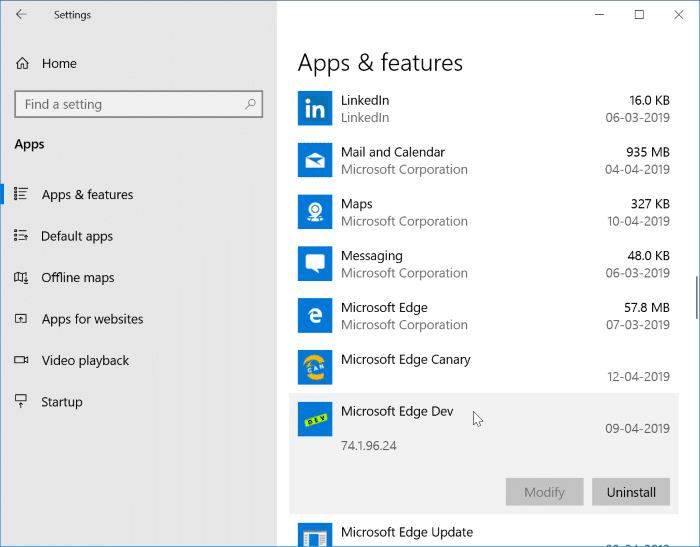Click the 57.8 MB size value
Image resolution: width=700 pixels, height=547 pixels.
point(647,308)
